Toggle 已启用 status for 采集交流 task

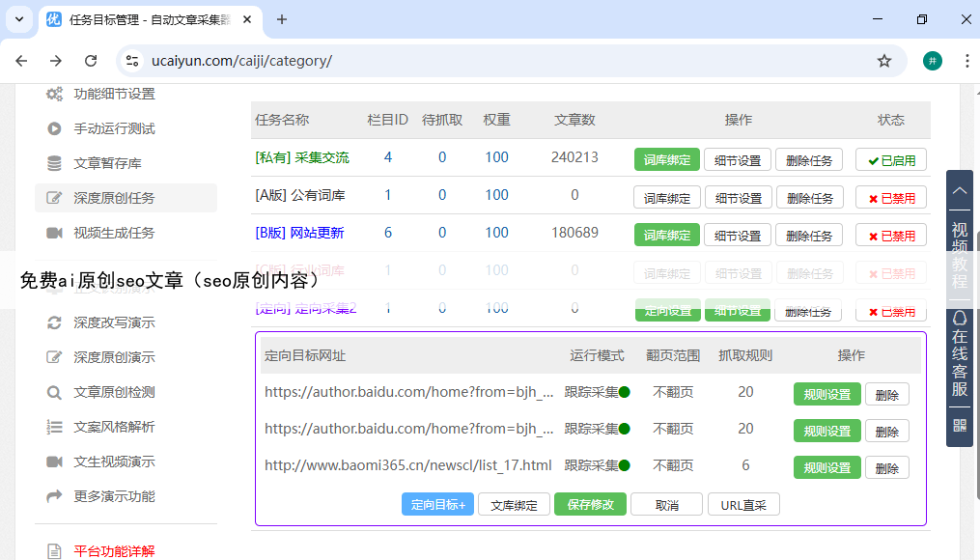890,160
